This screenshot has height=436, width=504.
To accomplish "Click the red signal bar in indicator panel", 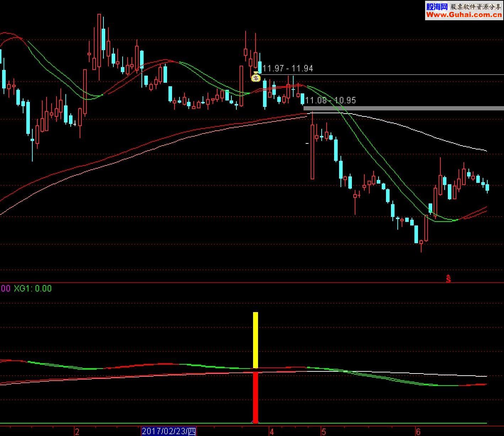I will point(256,398).
